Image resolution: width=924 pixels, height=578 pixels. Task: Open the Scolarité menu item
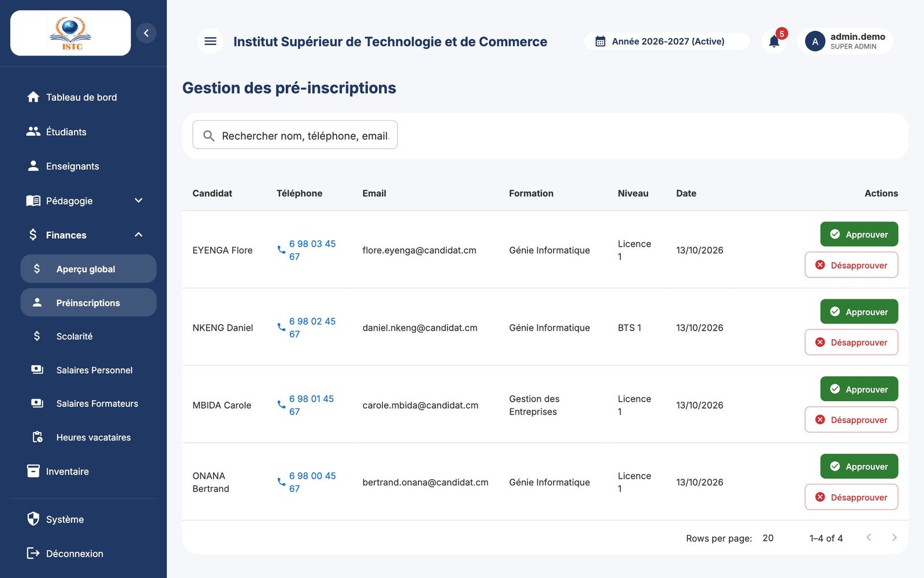tap(88, 336)
